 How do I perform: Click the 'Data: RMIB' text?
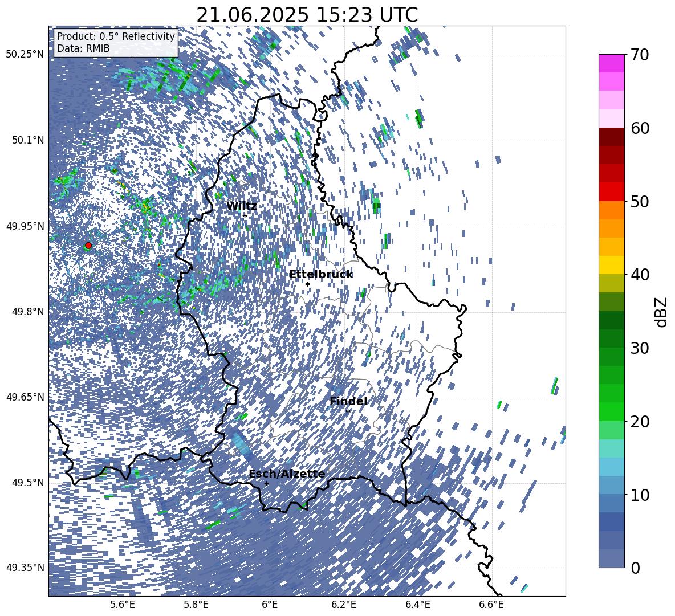coord(83,48)
